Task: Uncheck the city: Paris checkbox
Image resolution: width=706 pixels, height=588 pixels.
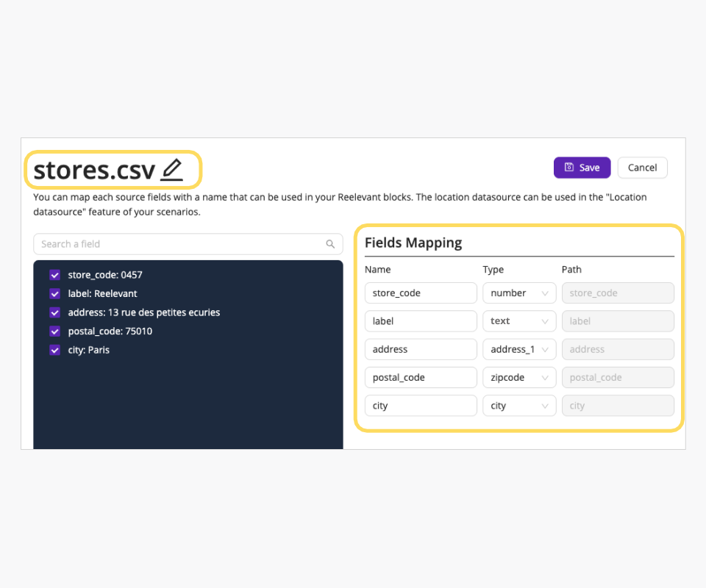Action: [55, 350]
